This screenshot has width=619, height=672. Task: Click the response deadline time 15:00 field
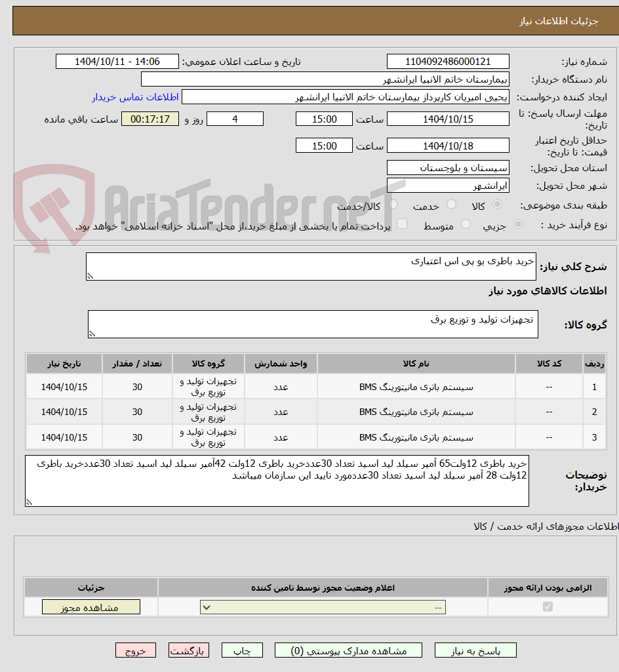click(324, 119)
